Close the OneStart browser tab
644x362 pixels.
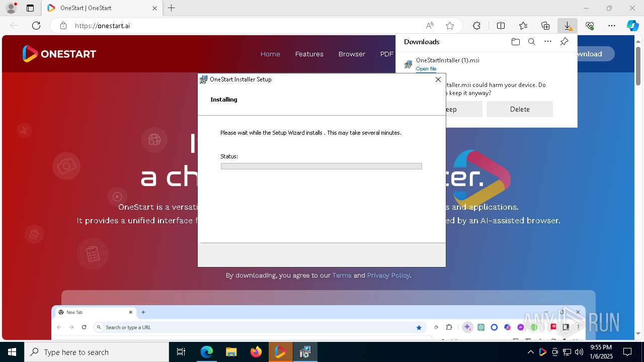click(x=154, y=8)
